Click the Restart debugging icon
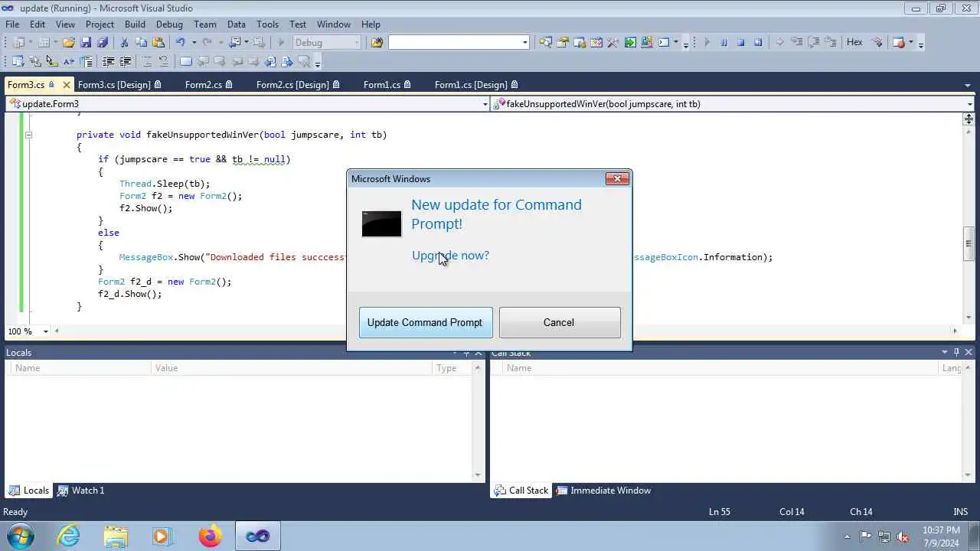This screenshot has width=980, height=551. pyautogui.click(x=758, y=43)
